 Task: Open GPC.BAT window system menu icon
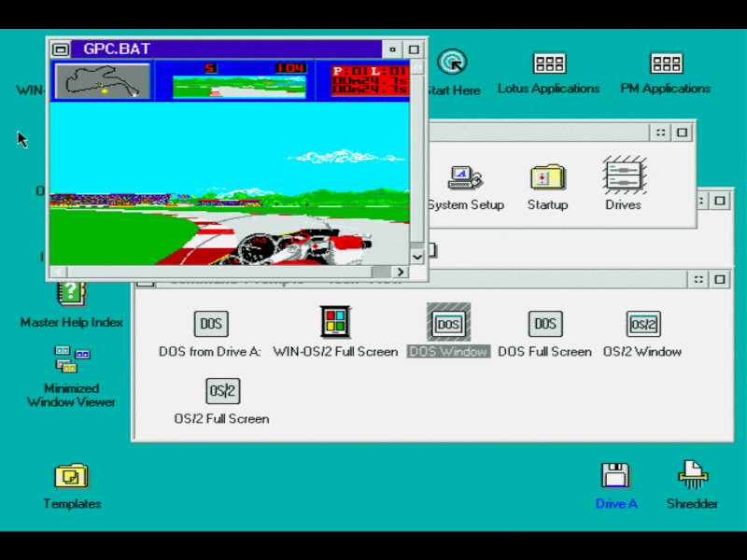61,49
